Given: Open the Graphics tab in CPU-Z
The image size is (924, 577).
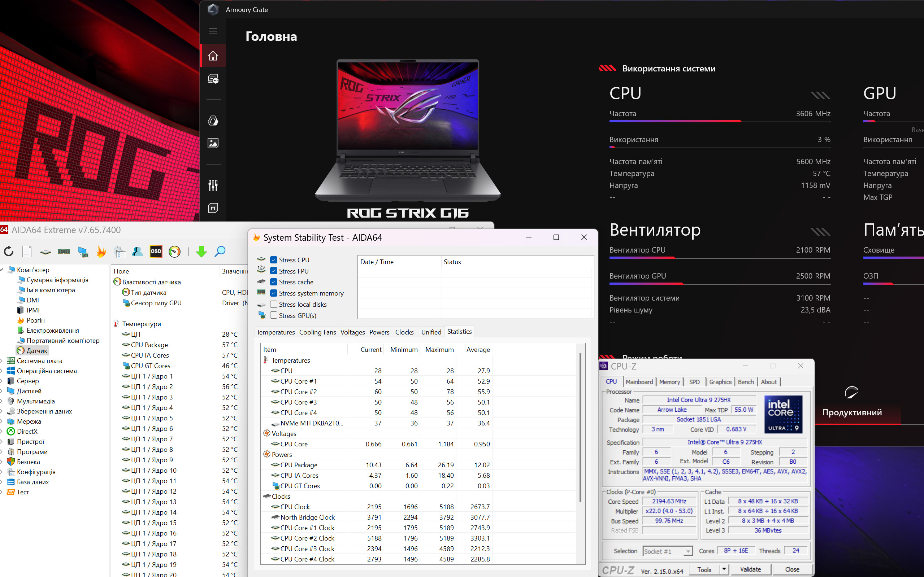Looking at the screenshot, I should click(720, 382).
